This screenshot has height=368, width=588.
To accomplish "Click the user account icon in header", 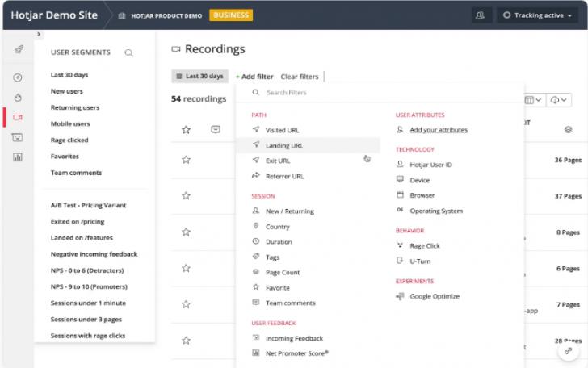I will pyautogui.click(x=480, y=15).
